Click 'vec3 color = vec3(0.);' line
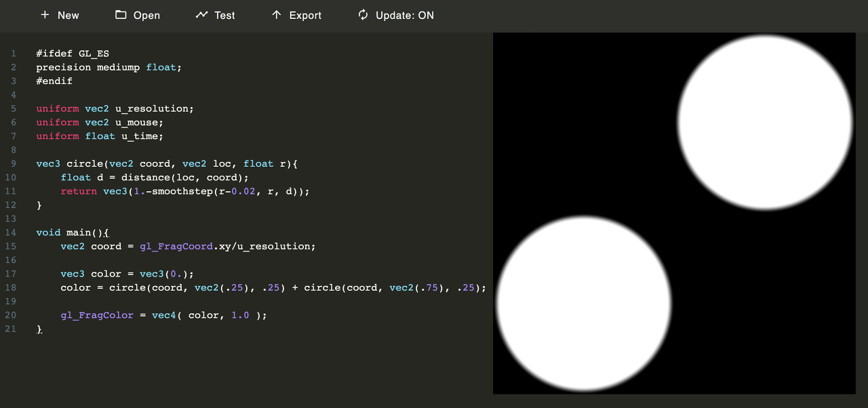 tap(127, 274)
